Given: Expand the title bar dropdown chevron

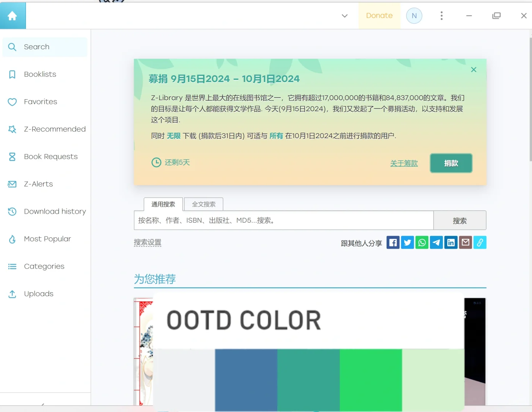Looking at the screenshot, I should (x=345, y=16).
